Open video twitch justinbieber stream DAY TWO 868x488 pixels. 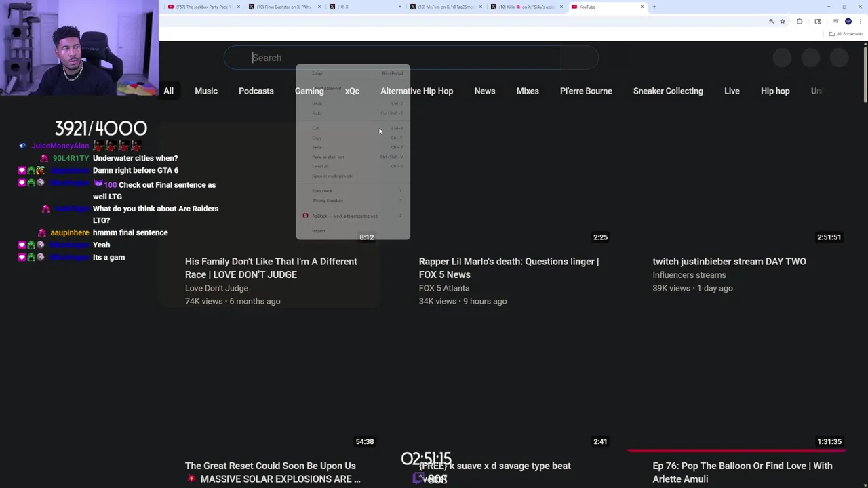(729, 262)
